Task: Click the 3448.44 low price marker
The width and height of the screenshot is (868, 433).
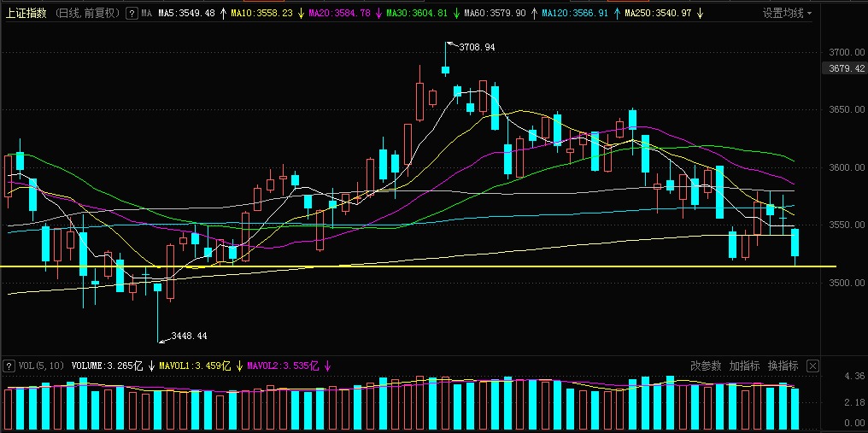Action: (189, 336)
